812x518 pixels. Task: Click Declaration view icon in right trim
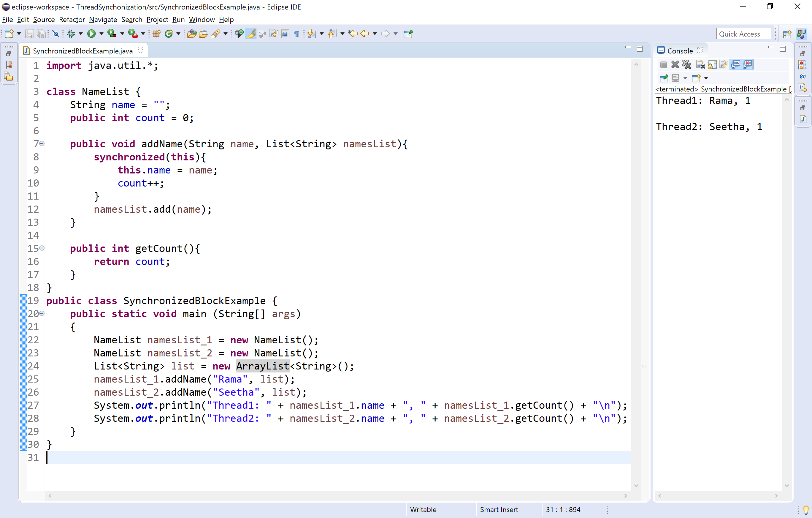tap(803, 88)
